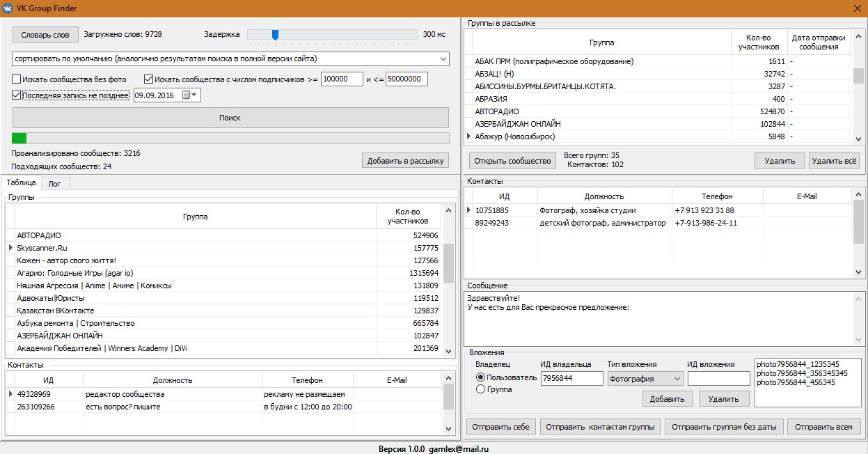Click Отправить себе button
Screen dimensions: 868x454
point(500,427)
